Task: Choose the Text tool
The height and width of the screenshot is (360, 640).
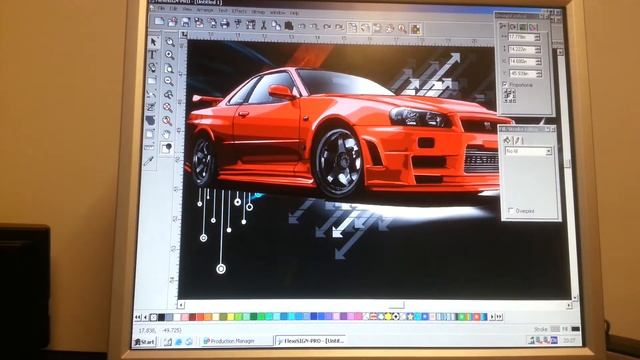Action: (153, 54)
